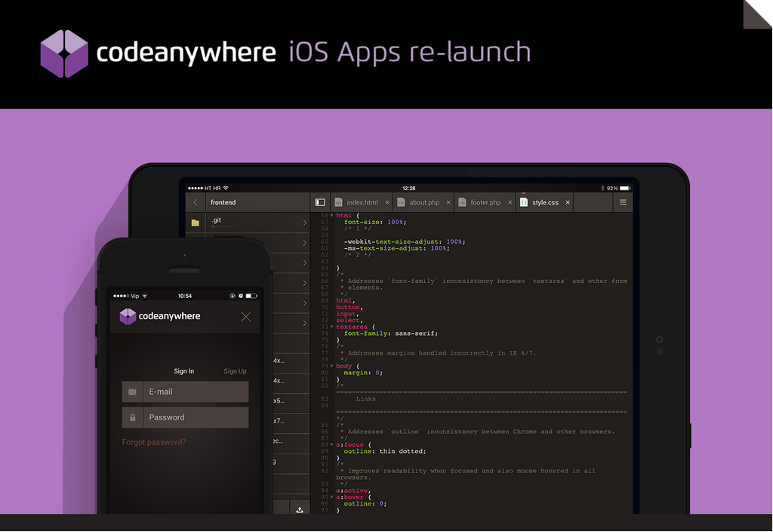Image resolution: width=773 pixels, height=532 pixels.
Task: Expand the .git folder chevron
Action: click(x=305, y=223)
